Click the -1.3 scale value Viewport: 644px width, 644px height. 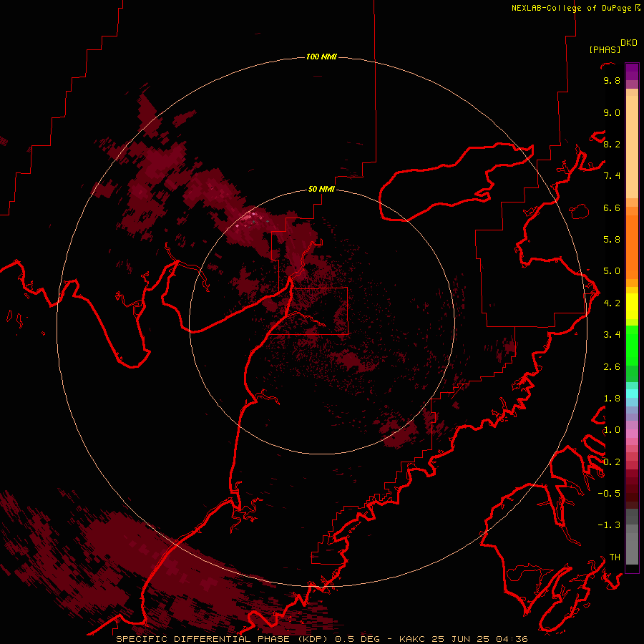[x=609, y=525]
